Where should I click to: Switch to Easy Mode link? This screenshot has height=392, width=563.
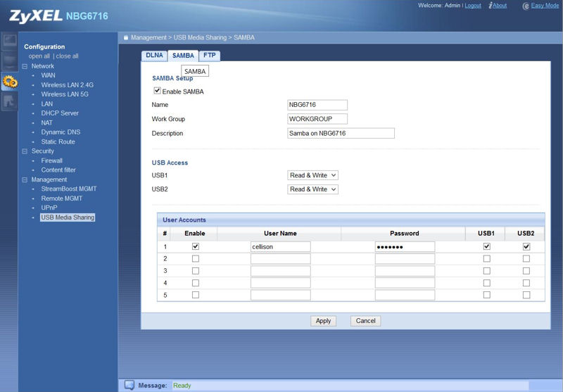point(545,6)
